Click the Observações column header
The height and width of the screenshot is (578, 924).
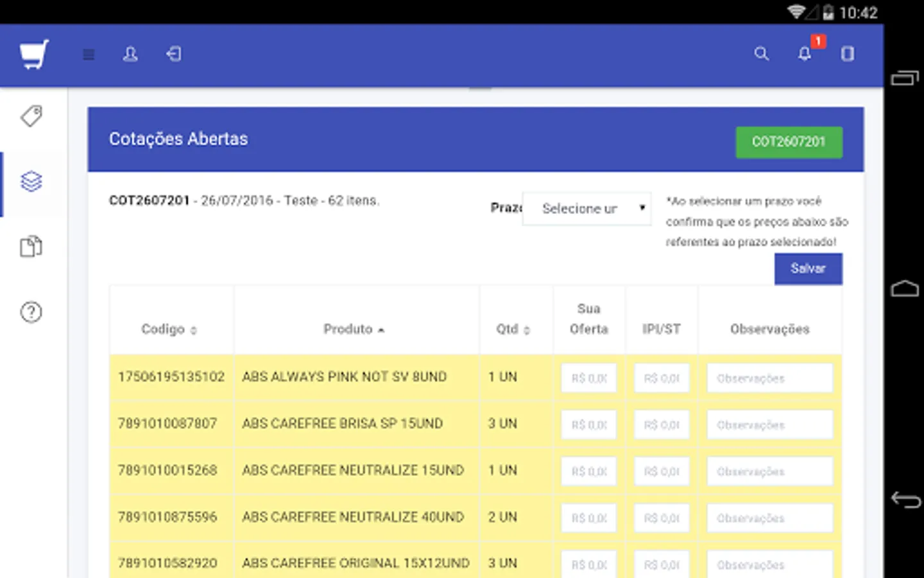(770, 329)
